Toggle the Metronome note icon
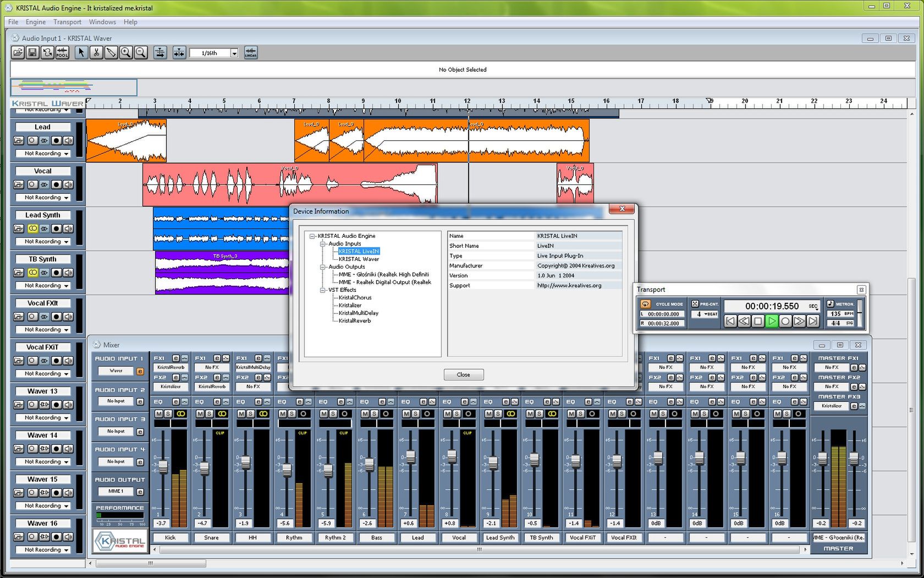 [831, 304]
